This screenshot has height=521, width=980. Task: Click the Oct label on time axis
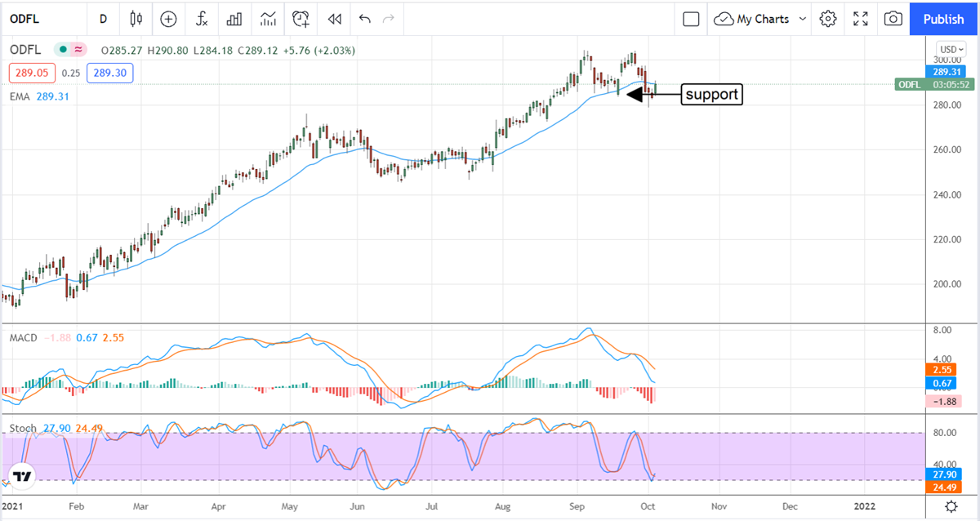[649, 506]
